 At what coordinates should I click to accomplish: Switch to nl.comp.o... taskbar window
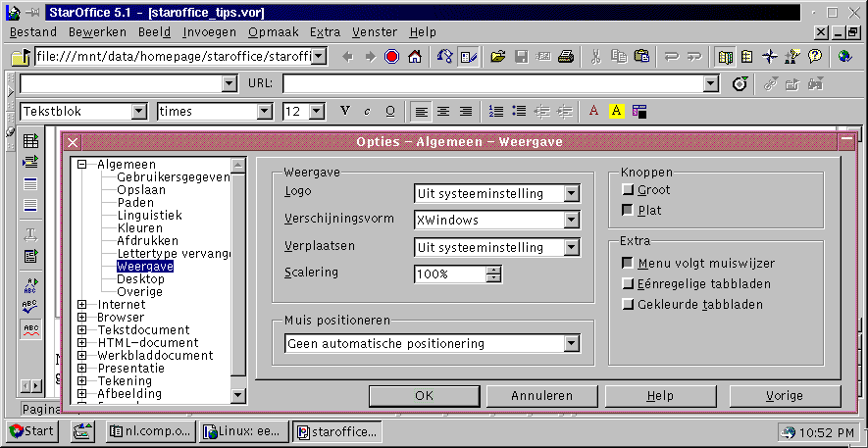coord(151,431)
